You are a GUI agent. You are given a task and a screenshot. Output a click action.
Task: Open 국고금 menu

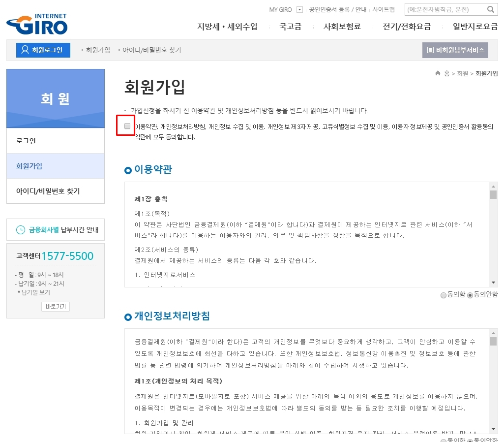tap(290, 27)
